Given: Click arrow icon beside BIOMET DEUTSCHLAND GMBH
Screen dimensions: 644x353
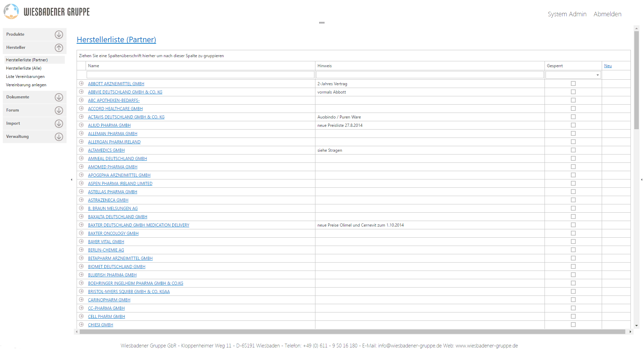Looking at the screenshot, I should [x=81, y=266].
